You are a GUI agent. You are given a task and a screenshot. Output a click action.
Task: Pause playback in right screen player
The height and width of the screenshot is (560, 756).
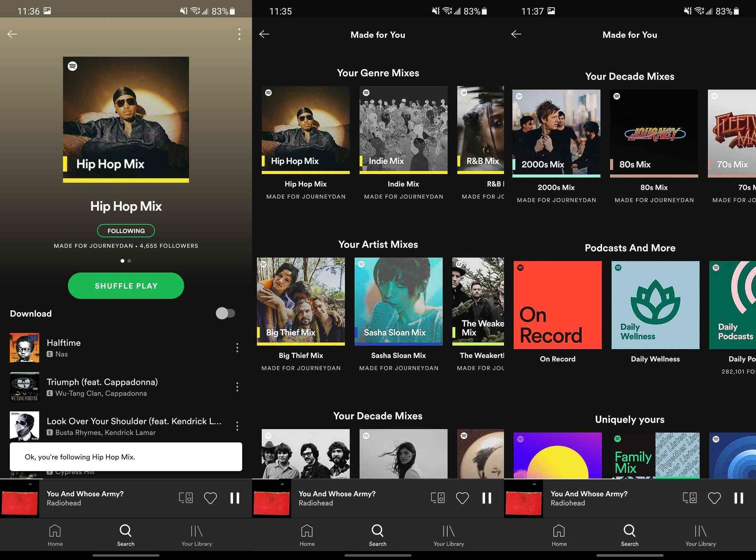739,498
